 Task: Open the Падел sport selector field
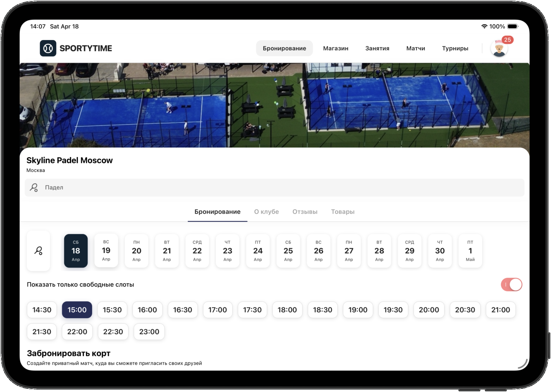coord(274,187)
